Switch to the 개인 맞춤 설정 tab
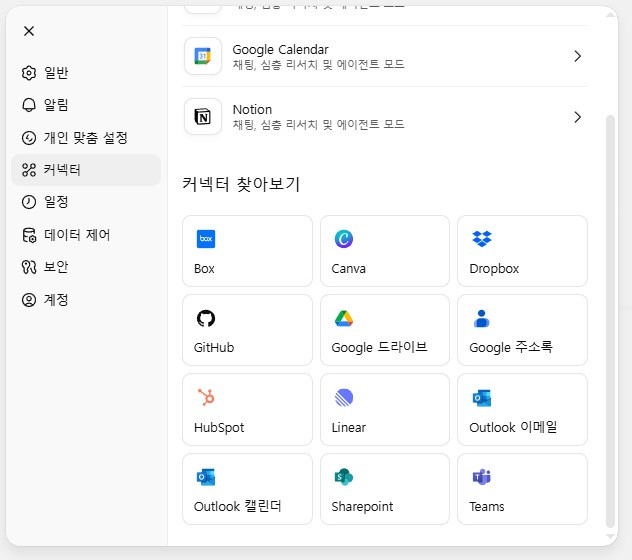The height and width of the screenshot is (560, 632). [85, 138]
